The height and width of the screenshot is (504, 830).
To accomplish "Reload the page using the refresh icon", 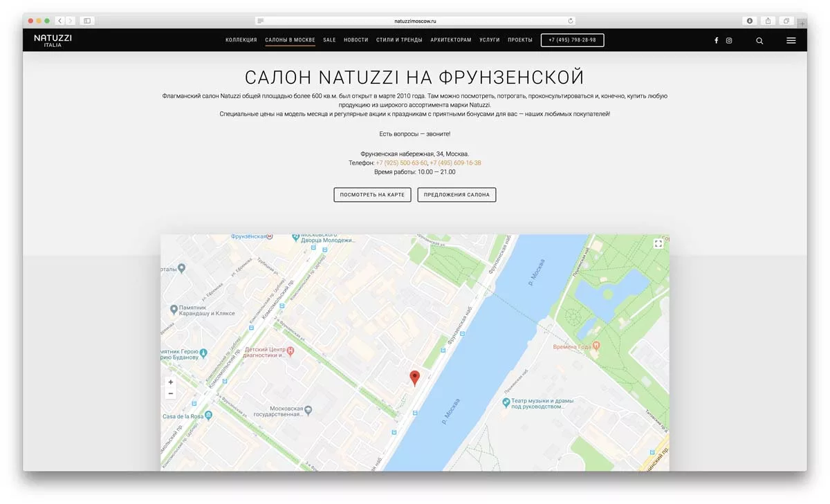I will (x=571, y=21).
